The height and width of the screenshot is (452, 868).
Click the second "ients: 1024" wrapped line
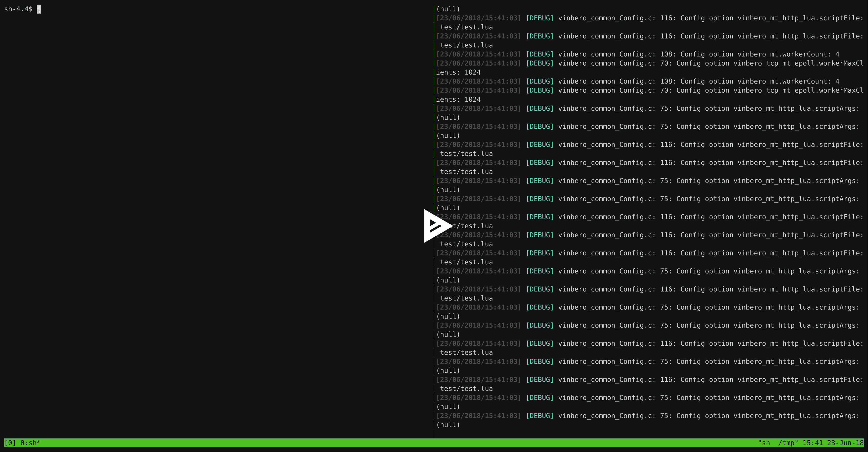(x=458, y=100)
